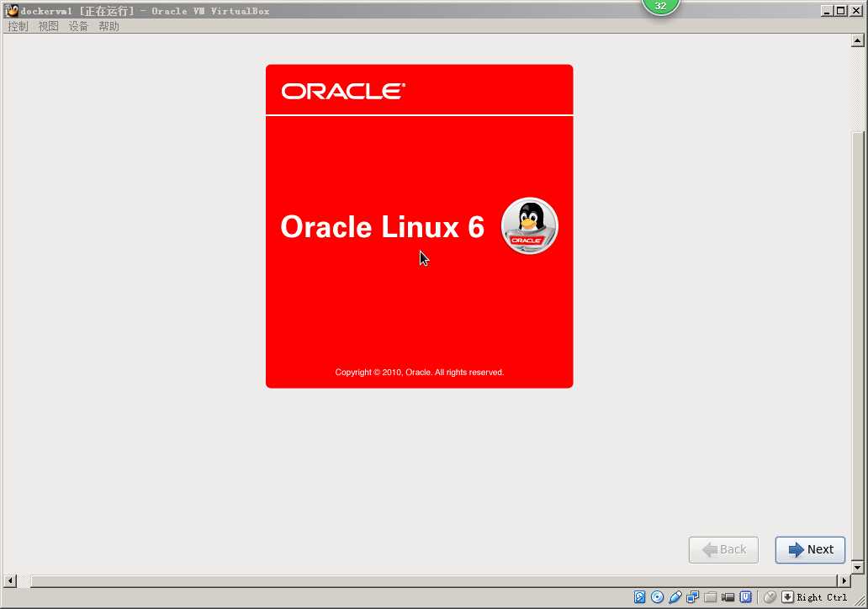Open the 视图 (View) menu
868x609 pixels.
pyautogui.click(x=48, y=26)
